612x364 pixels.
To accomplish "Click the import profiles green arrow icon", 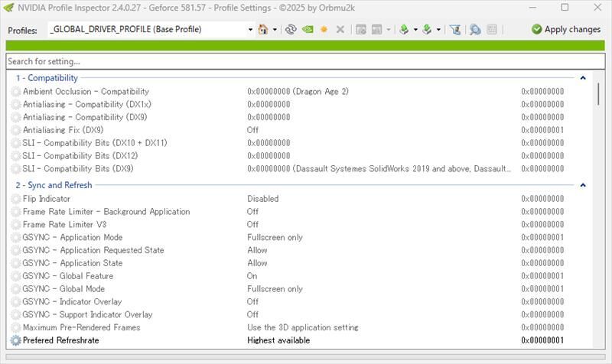I will [428, 29].
